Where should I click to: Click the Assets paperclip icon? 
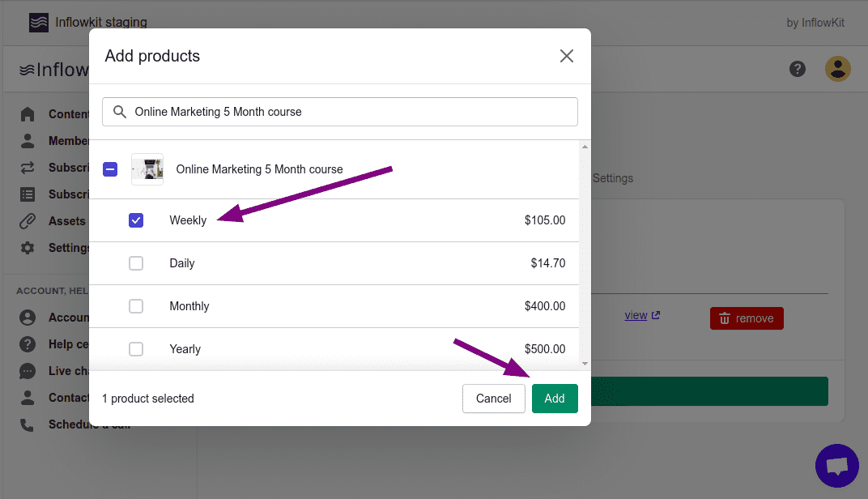point(28,221)
